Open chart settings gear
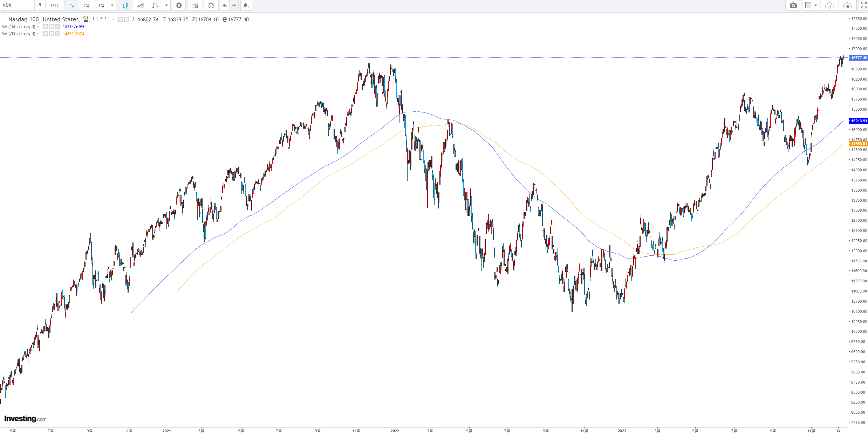Image resolution: width=868 pixels, height=433 pixels. (x=179, y=5)
